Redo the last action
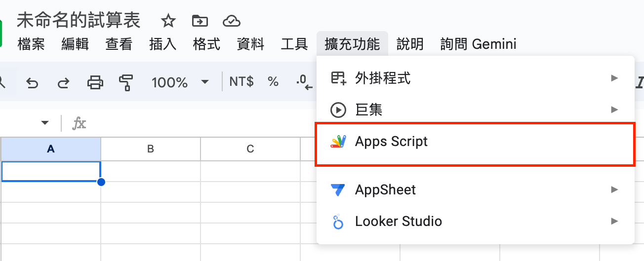Image resolution: width=644 pixels, height=261 pixels. (63, 82)
